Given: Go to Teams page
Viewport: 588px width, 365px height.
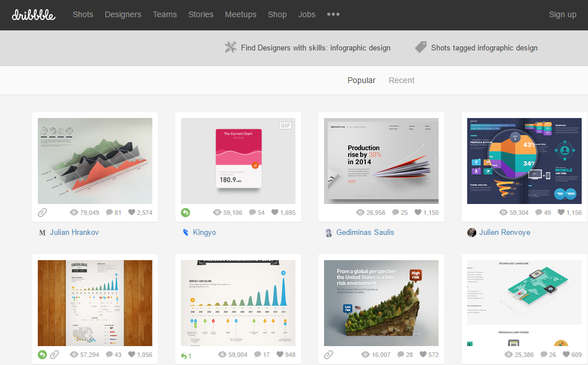Looking at the screenshot, I should point(165,14).
